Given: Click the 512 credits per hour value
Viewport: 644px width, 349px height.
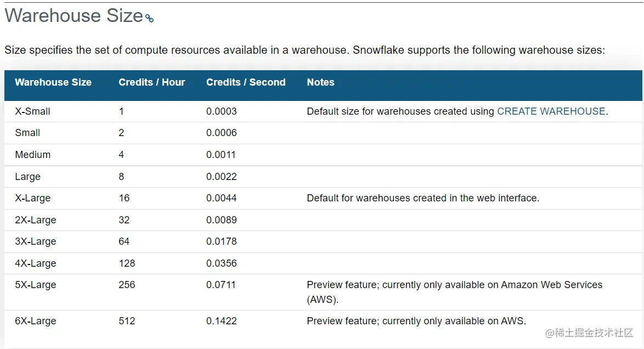Looking at the screenshot, I should pyautogui.click(x=127, y=321).
